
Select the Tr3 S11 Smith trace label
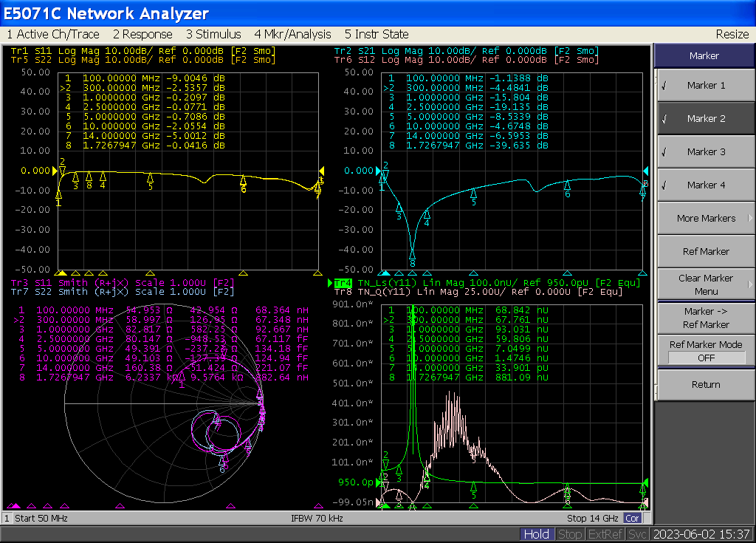123,283
